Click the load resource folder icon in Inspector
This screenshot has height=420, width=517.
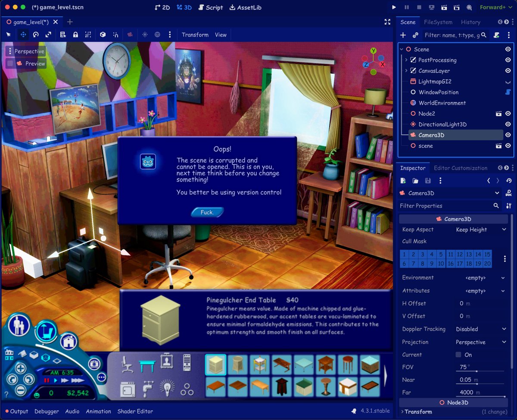[x=415, y=181]
